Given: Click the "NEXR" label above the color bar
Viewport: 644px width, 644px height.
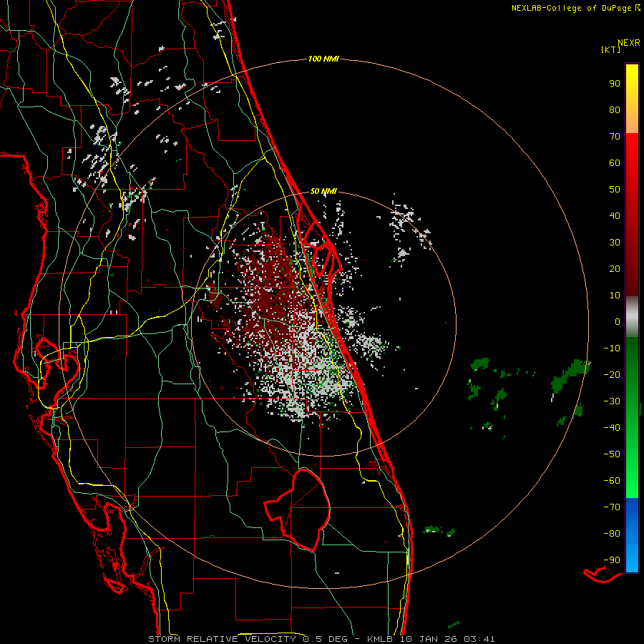Looking at the screenshot, I should coord(629,43).
